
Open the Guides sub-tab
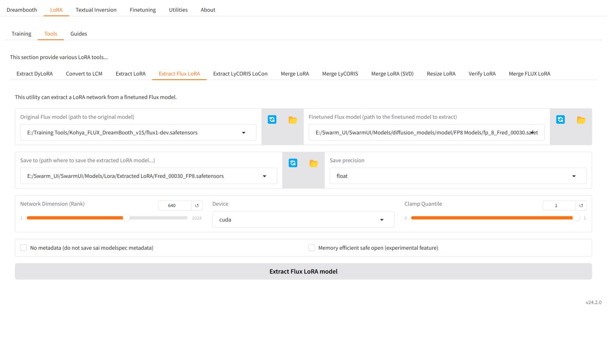click(79, 34)
